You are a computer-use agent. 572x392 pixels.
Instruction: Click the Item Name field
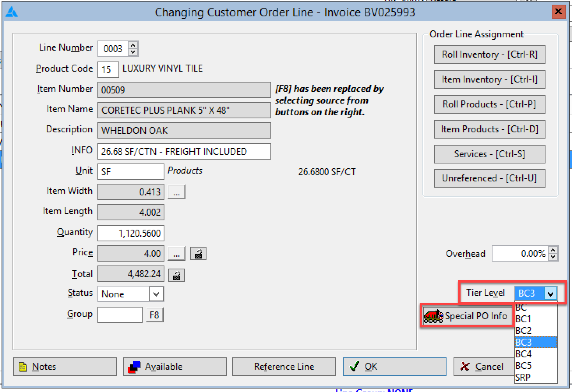[x=184, y=110]
